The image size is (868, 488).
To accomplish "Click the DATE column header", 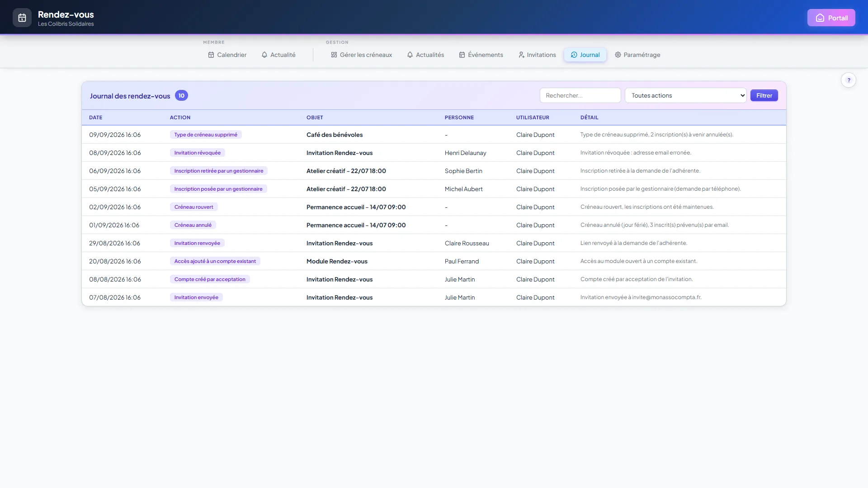I will point(96,117).
